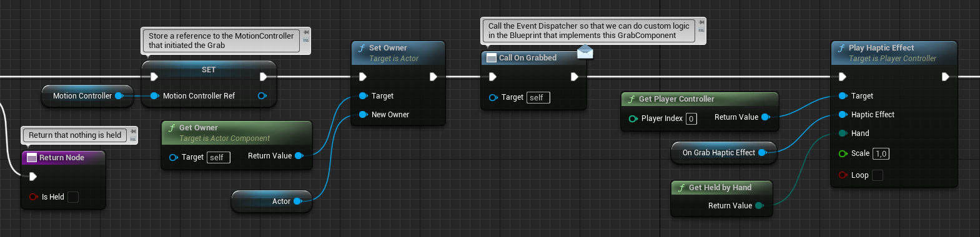Screen dimensions: 980x237
Task: Click the SET node execution input pin
Action: click(x=154, y=77)
